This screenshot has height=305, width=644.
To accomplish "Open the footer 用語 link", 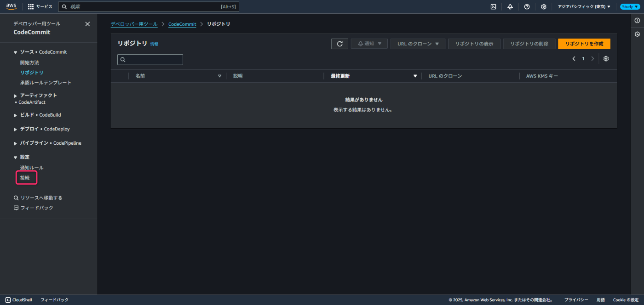I will click(601, 300).
